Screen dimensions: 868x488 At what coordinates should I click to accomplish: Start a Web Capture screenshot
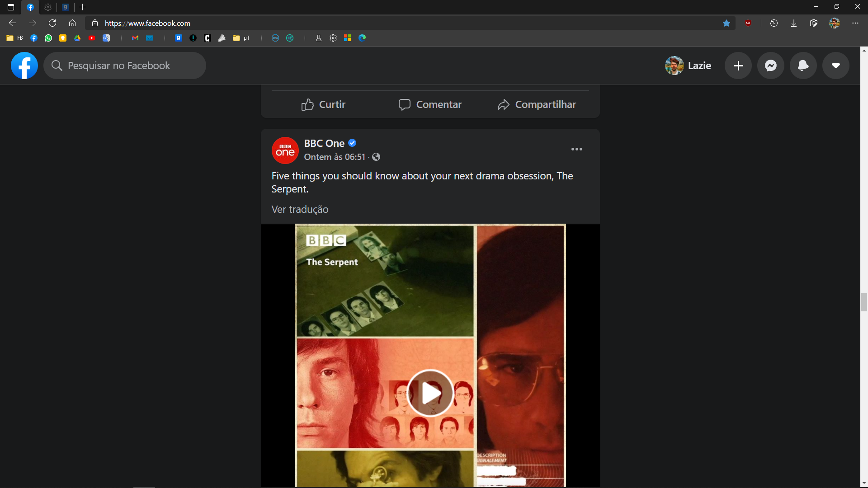coord(814,23)
